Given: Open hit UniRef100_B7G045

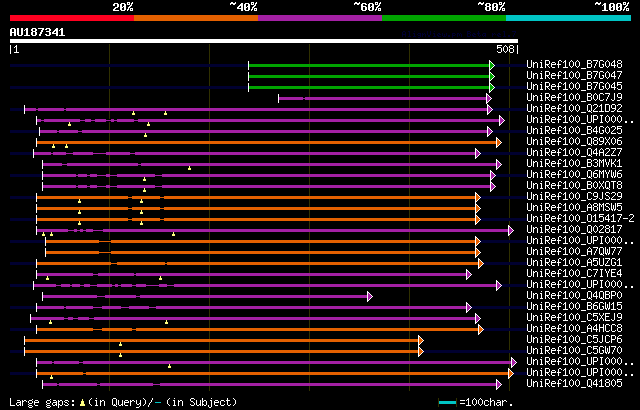Looking at the screenshot, I should click(x=574, y=86).
